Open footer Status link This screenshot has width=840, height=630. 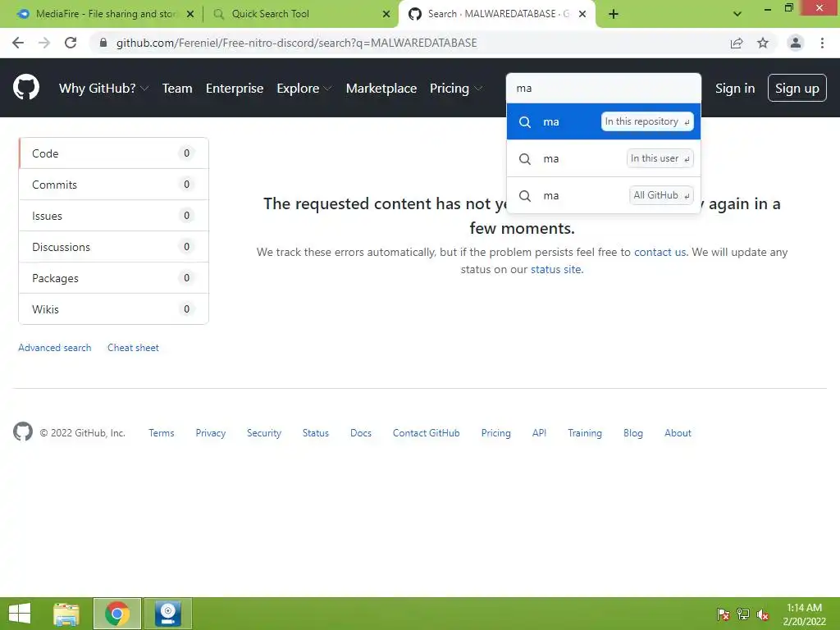316,433
